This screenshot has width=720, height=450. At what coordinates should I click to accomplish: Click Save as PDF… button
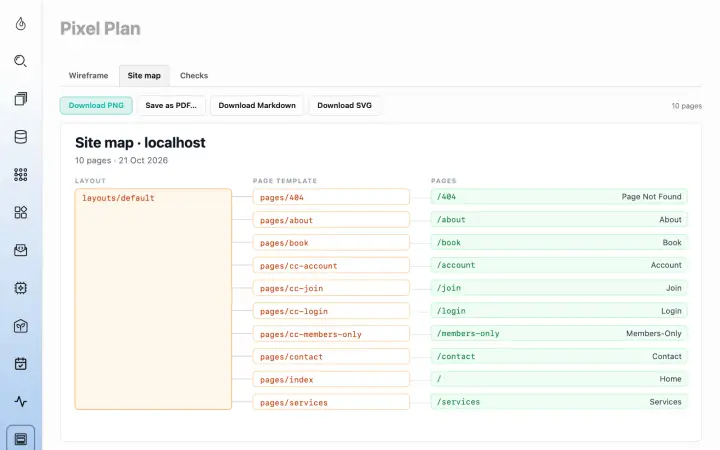171,105
